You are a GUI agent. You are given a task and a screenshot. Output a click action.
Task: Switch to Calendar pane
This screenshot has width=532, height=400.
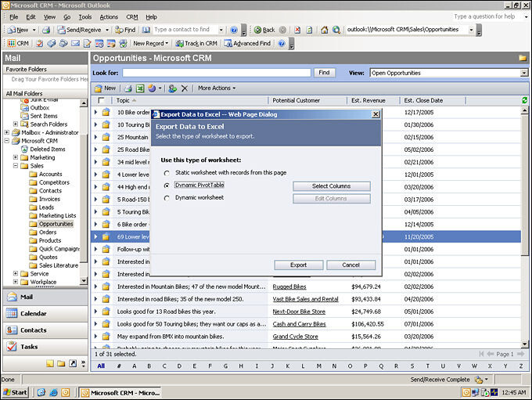(45, 313)
